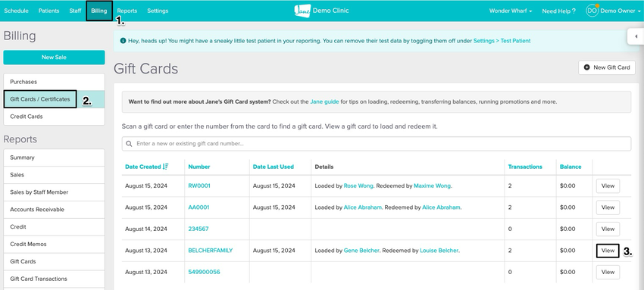Open Gene Belcher's patient profile
This screenshot has width=644, height=290.
point(361,250)
